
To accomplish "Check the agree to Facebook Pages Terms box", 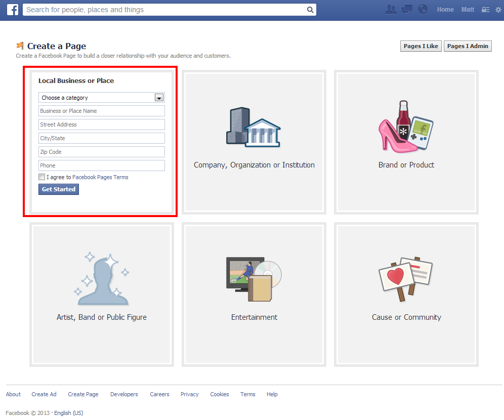I will click(x=41, y=177).
